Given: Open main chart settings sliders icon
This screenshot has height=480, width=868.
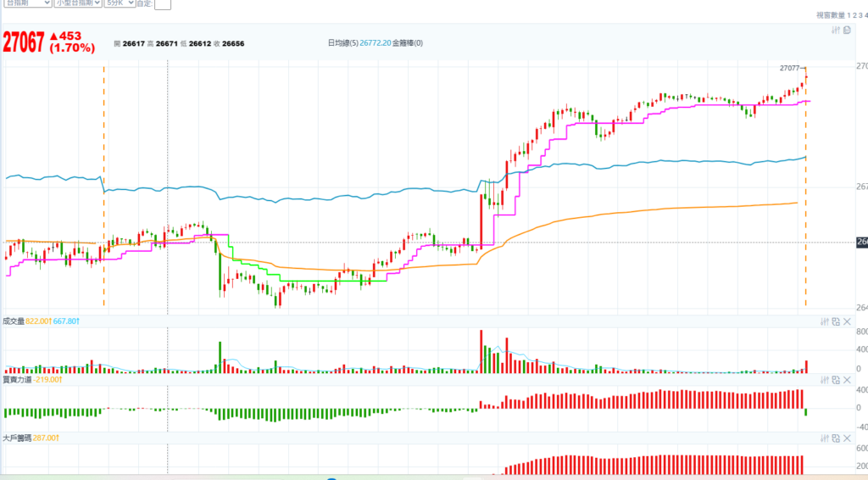Looking at the screenshot, I should coord(835,30).
